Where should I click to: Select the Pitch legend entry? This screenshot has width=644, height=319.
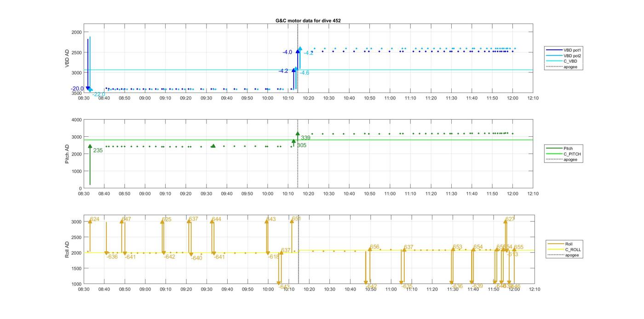(x=560, y=148)
